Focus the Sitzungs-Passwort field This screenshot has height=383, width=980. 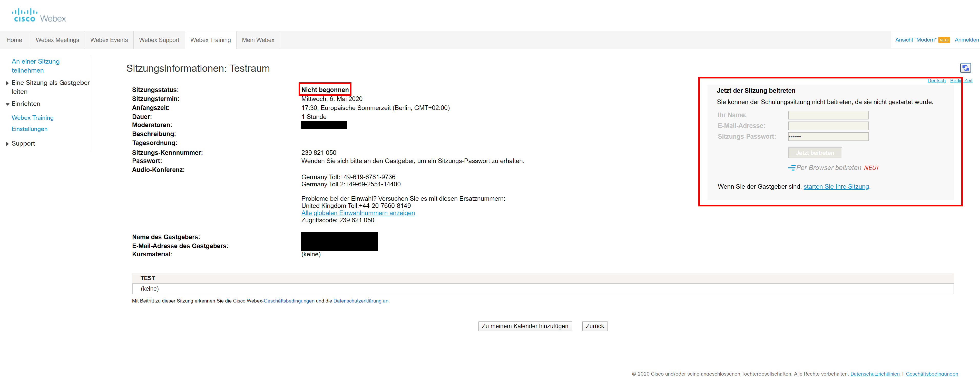coord(828,137)
